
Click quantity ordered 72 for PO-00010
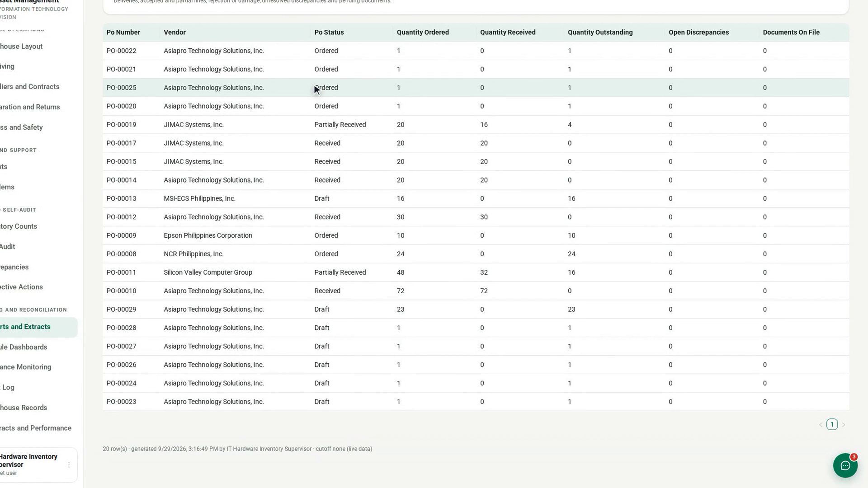(401, 291)
